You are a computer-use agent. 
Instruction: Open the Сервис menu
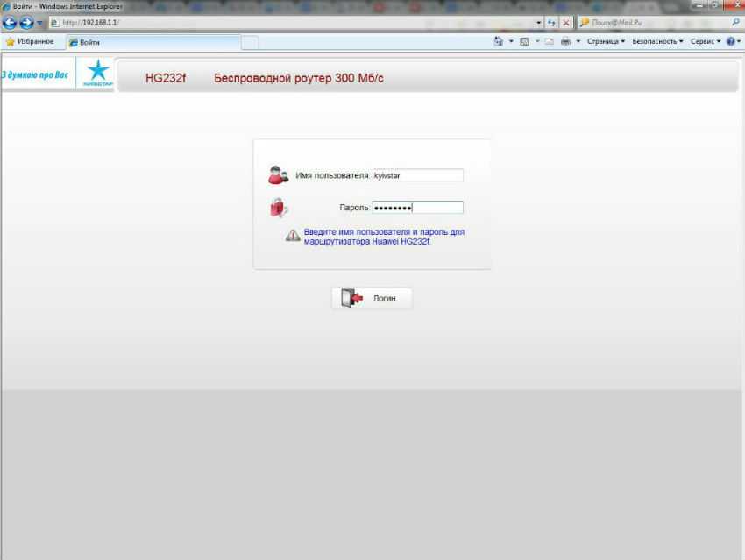[705, 41]
